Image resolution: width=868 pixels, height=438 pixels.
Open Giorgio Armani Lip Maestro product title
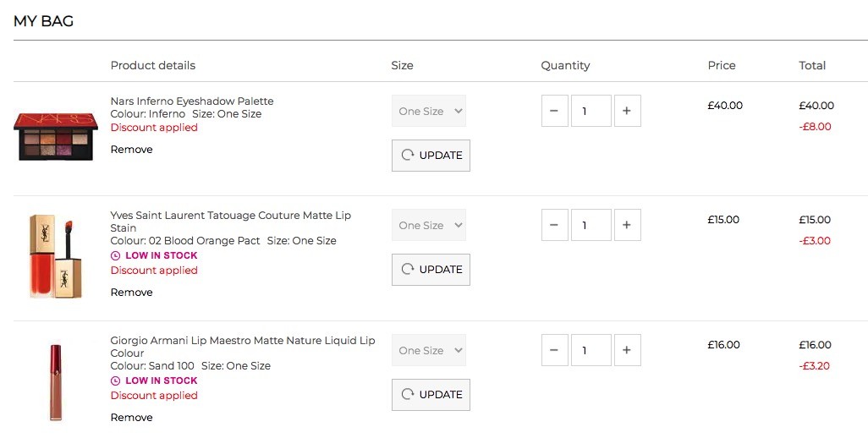243,347
